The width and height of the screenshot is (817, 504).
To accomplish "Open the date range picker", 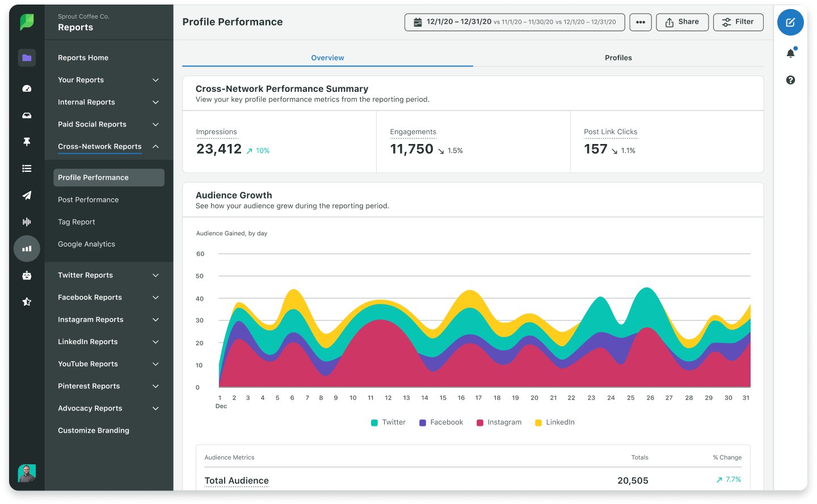I will 514,22.
